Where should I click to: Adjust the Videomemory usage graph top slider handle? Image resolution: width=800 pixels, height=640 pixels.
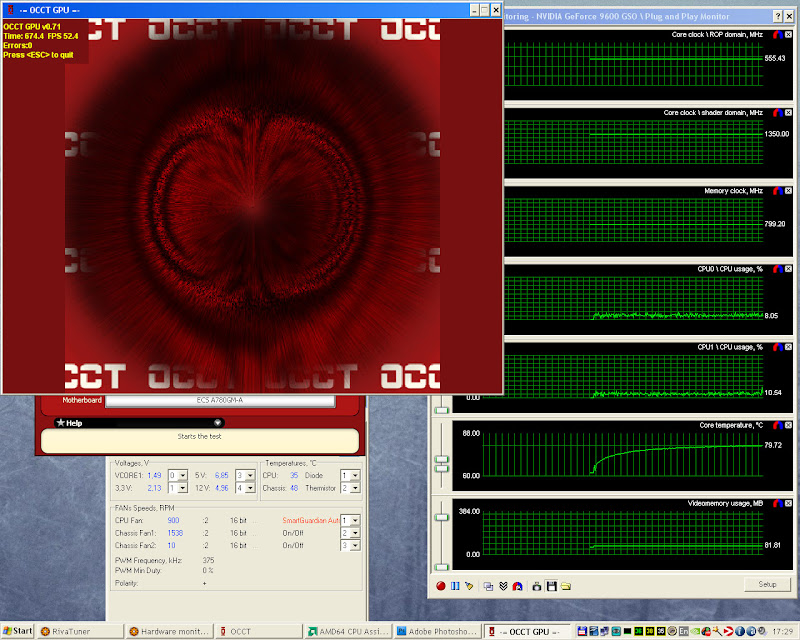tap(442, 518)
